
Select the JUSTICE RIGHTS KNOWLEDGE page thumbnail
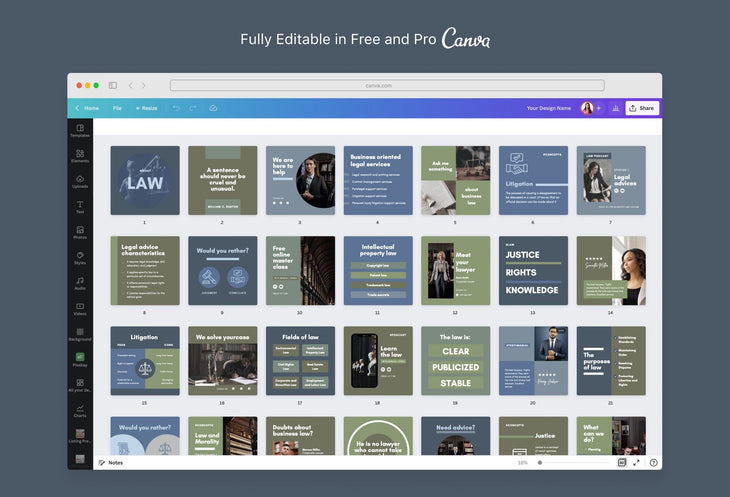pos(533,270)
